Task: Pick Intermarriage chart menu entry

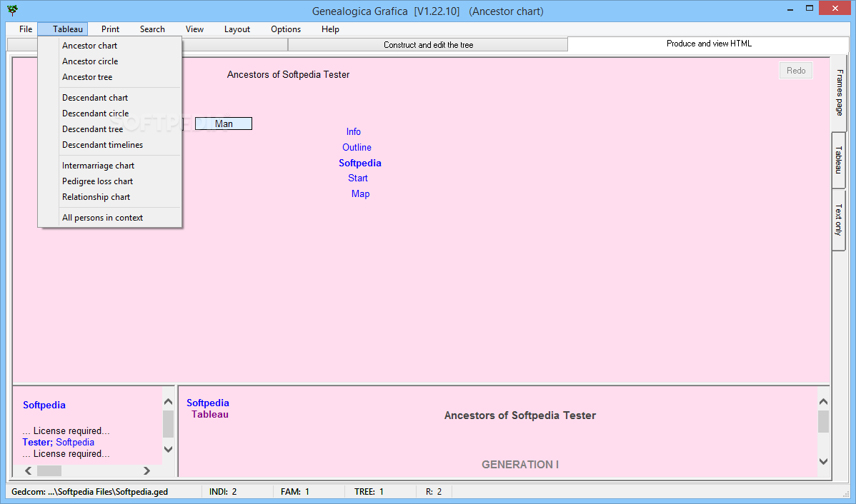Action: [x=110, y=166]
